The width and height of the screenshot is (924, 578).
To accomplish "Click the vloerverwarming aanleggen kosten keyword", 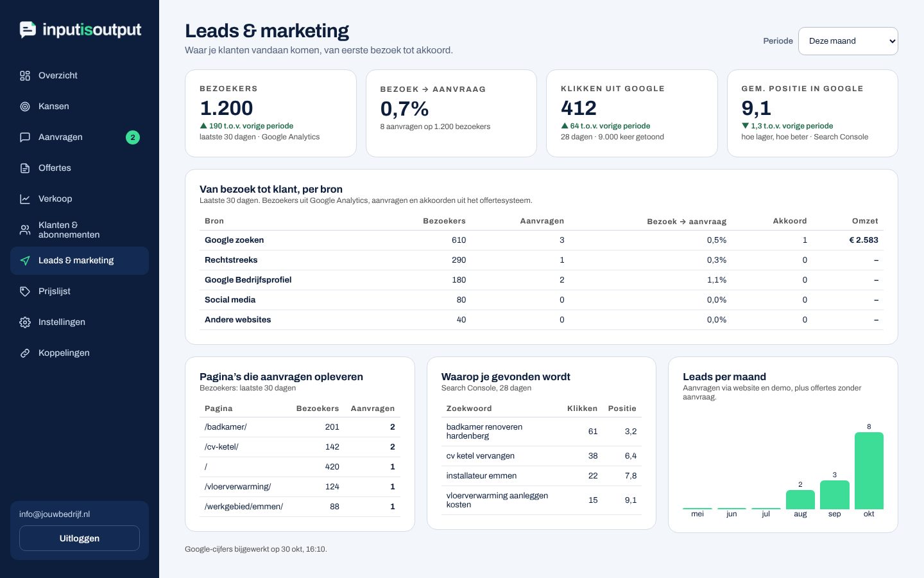I will [497, 500].
